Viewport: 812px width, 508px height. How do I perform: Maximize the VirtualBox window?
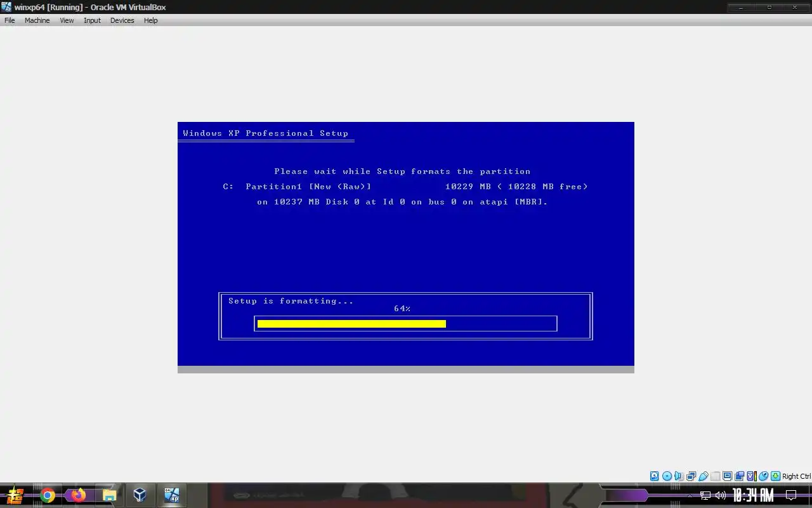click(769, 7)
